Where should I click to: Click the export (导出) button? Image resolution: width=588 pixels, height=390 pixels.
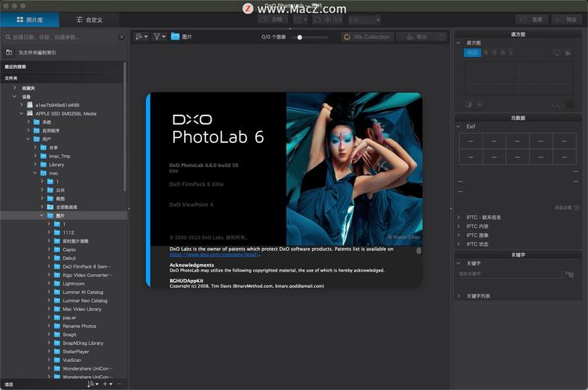click(417, 37)
